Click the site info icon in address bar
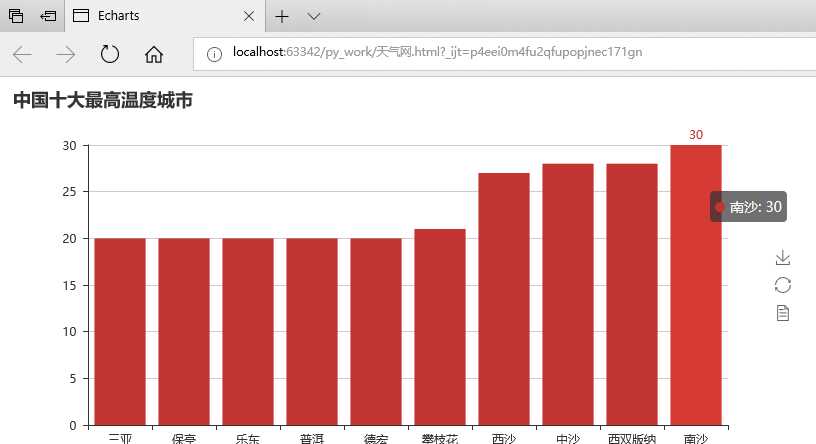Screen dimensions: 816x444 pos(214,54)
